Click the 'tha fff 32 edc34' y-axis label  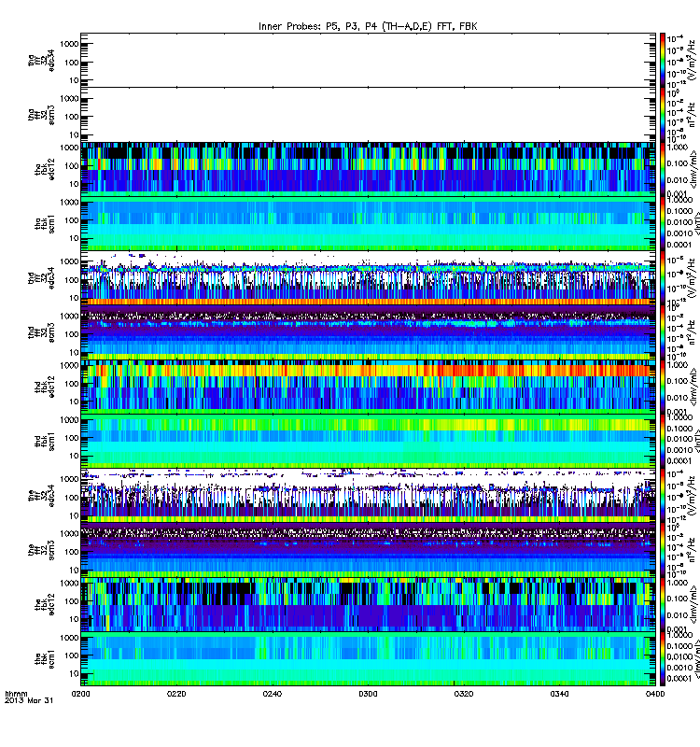[x=41, y=60]
